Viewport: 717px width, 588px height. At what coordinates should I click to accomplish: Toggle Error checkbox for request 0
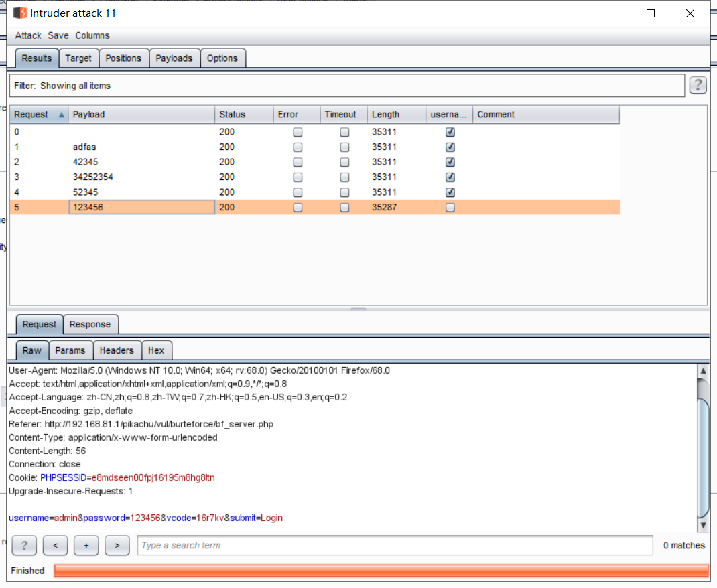[298, 132]
